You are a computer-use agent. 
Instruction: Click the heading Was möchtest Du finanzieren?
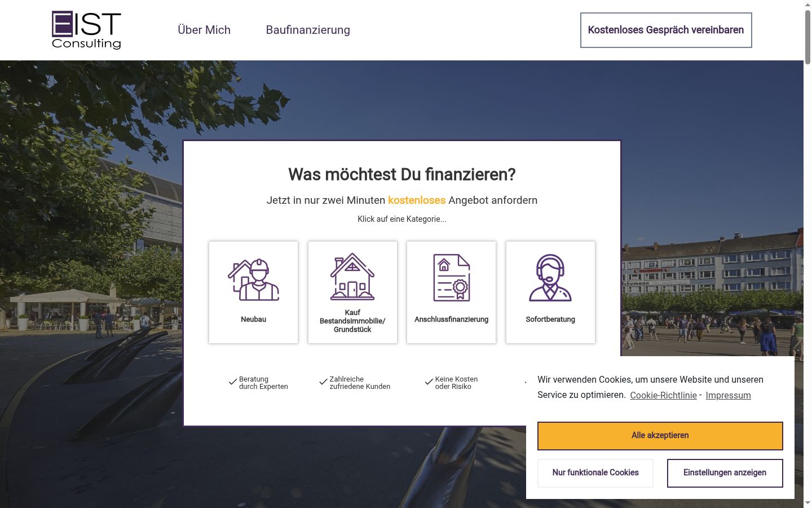402,174
